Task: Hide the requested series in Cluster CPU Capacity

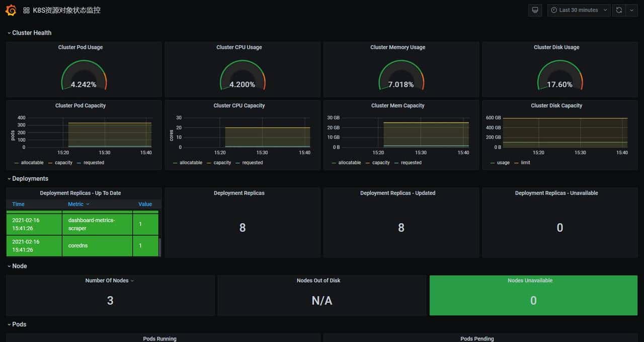Action: point(252,163)
